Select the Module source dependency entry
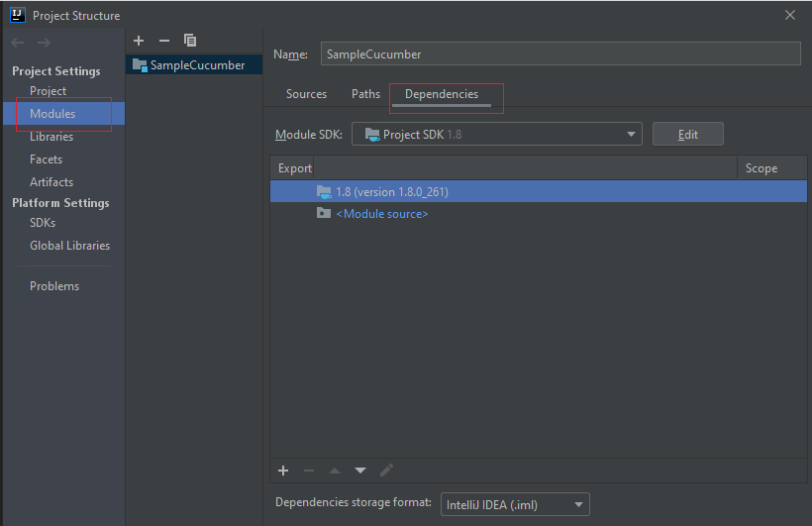This screenshot has height=526, width=812. click(381, 214)
